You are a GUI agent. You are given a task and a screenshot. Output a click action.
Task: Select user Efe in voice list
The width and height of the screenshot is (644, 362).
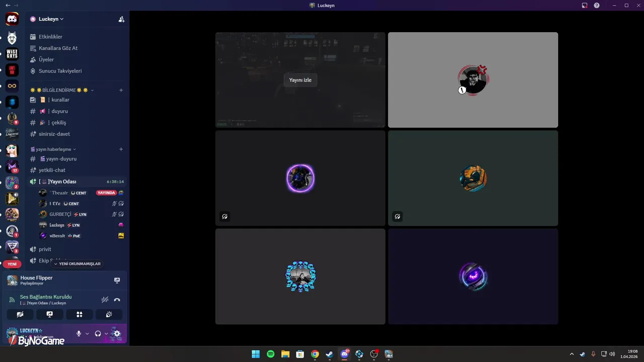(x=55, y=204)
